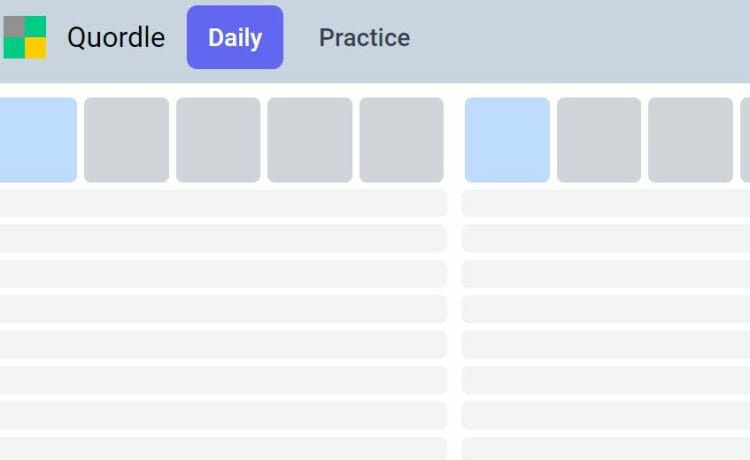The height and width of the screenshot is (460, 750).
Task: Click second cell in right board's active row
Action: [x=599, y=140]
